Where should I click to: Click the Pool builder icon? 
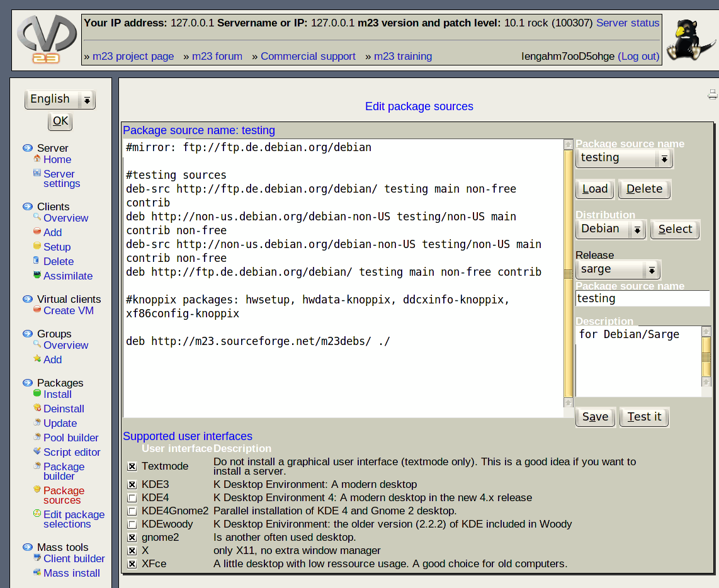click(x=37, y=437)
